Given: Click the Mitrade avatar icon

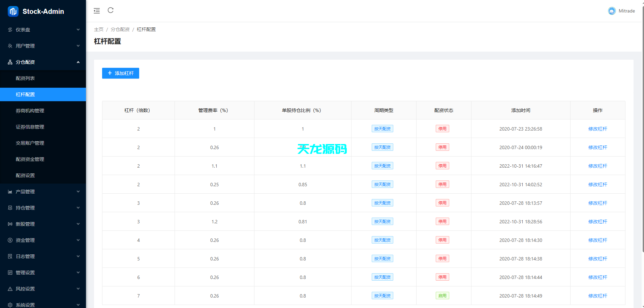Looking at the screenshot, I should point(611,11).
